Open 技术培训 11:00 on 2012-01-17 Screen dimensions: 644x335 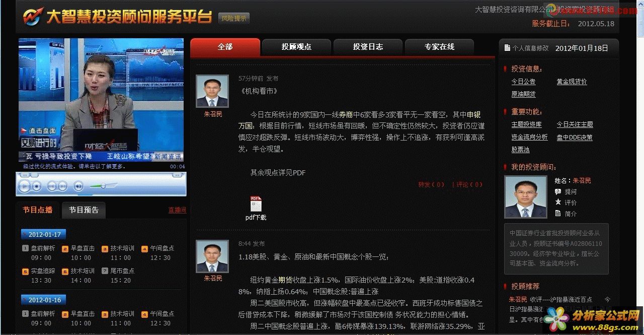point(118,253)
